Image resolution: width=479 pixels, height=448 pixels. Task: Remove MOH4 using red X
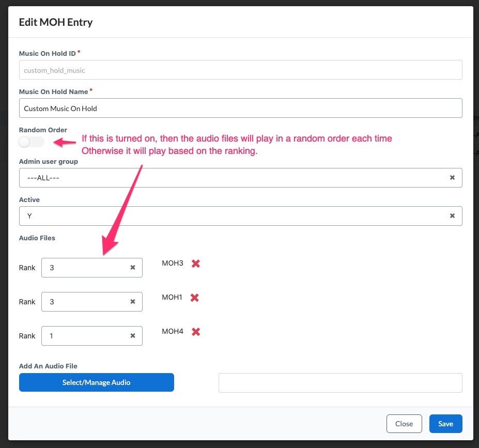pyautogui.click(x=196, y=332)
